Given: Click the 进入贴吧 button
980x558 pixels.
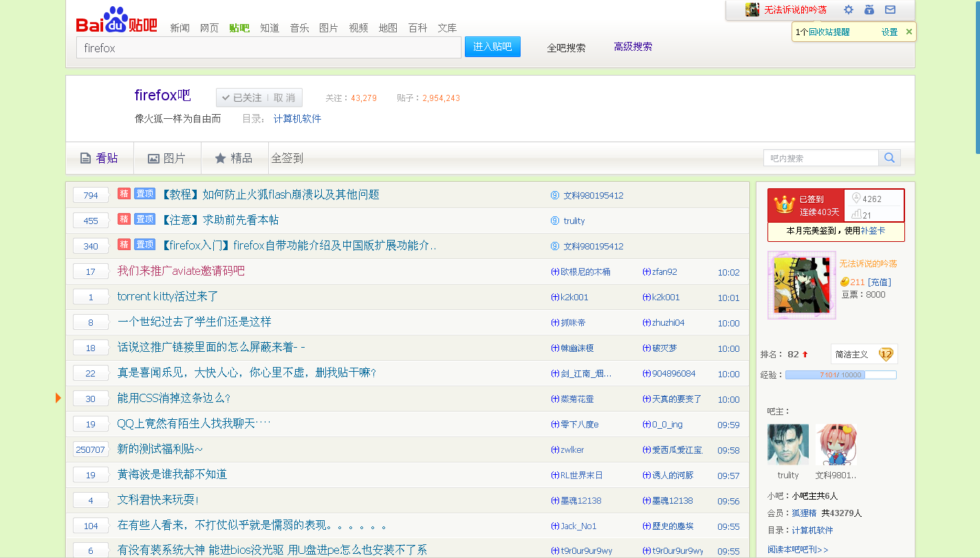Looking at the screenshot, I should (x=492, y=47).
